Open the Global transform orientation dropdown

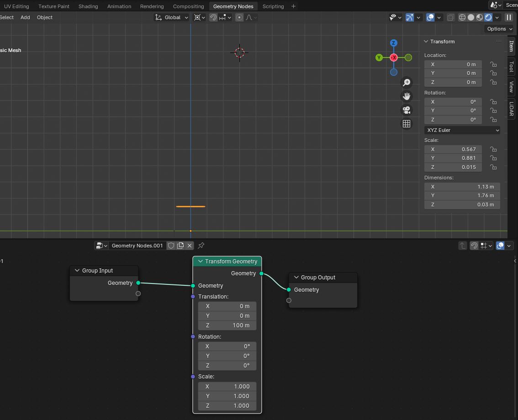171,17
